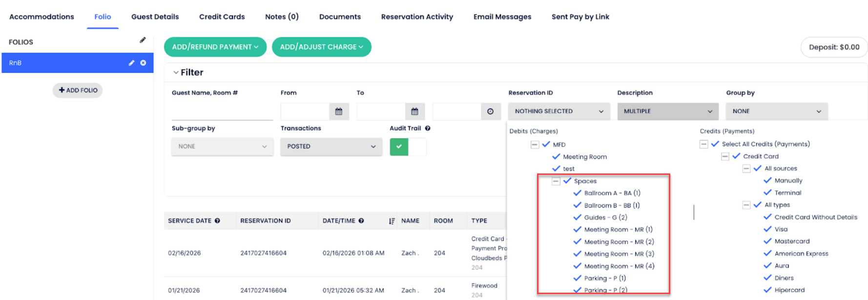Click the clock icon in the time field
The image size is (868, 300).
click(490, 111)
